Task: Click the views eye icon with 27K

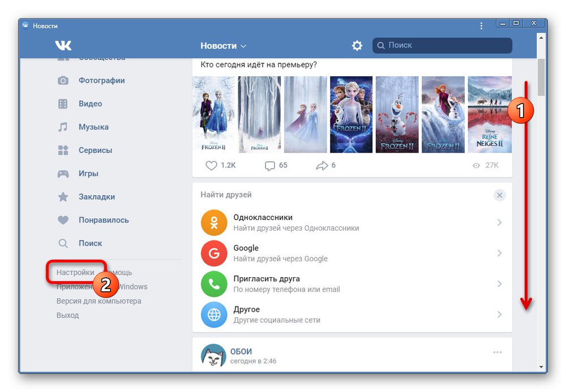Action: (x=477, y=166)
